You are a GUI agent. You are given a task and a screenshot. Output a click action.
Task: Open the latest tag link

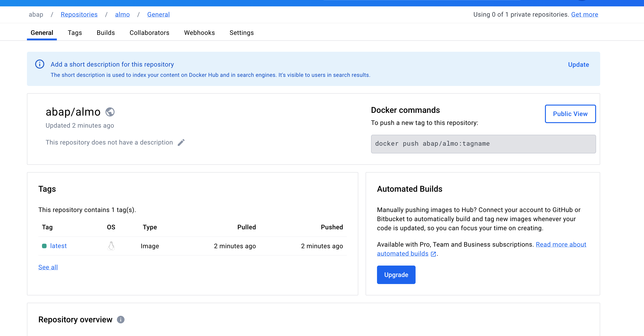(x=58, y=246)
